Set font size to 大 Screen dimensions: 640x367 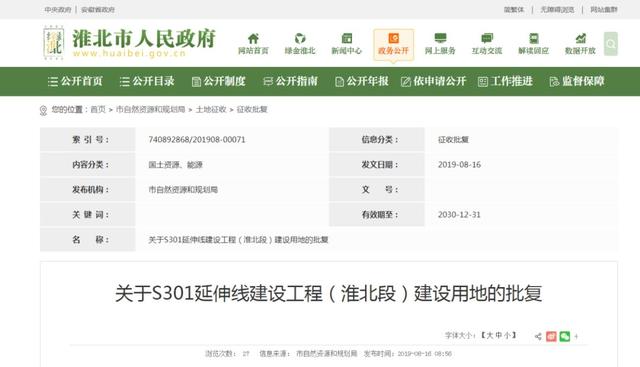coord(490,336)
